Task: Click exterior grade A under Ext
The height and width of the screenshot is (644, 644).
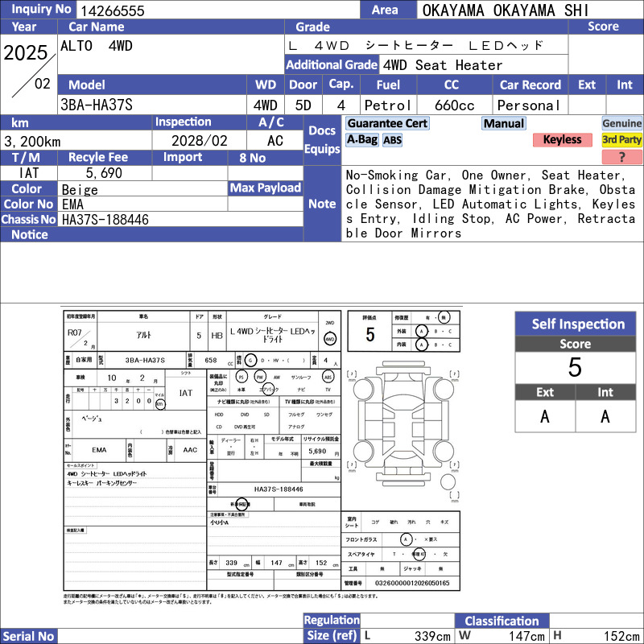Action: tap(545, 416)
